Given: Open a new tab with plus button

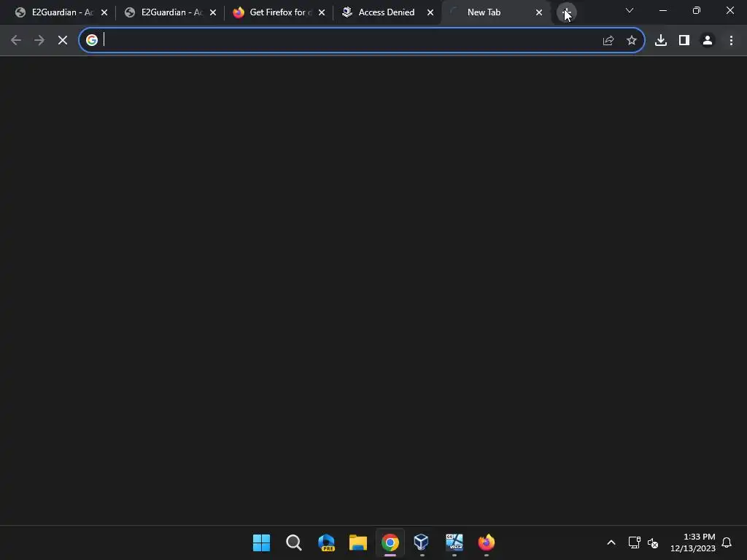Looking at the screenshot, I should 566,12.
